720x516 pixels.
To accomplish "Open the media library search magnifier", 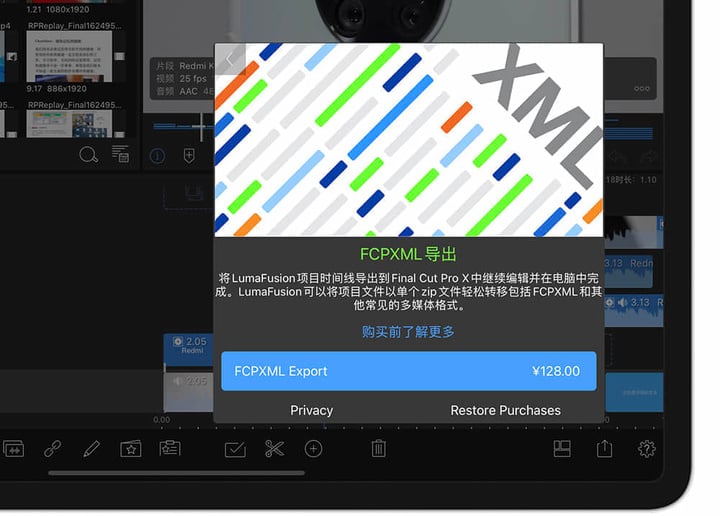I will coord(88,155).
